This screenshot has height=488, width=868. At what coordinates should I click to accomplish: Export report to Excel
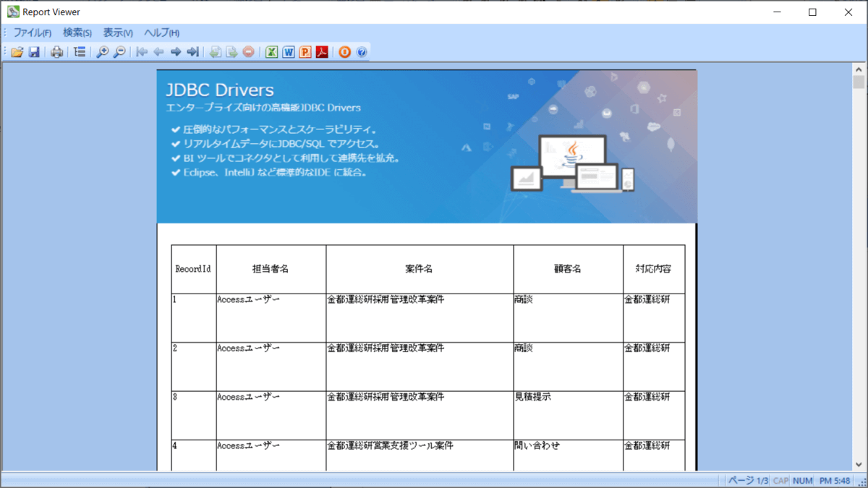[x=271, y=52]
